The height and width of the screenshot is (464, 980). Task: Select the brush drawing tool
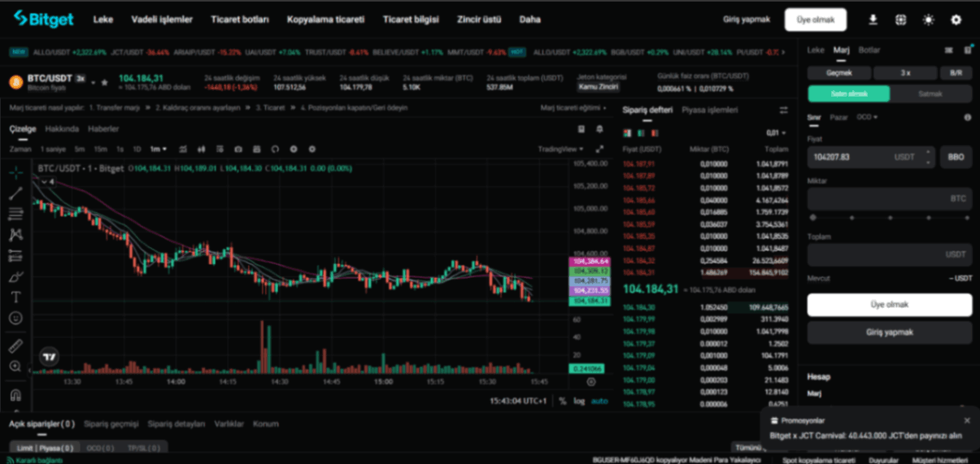click(x=15, y=277)
